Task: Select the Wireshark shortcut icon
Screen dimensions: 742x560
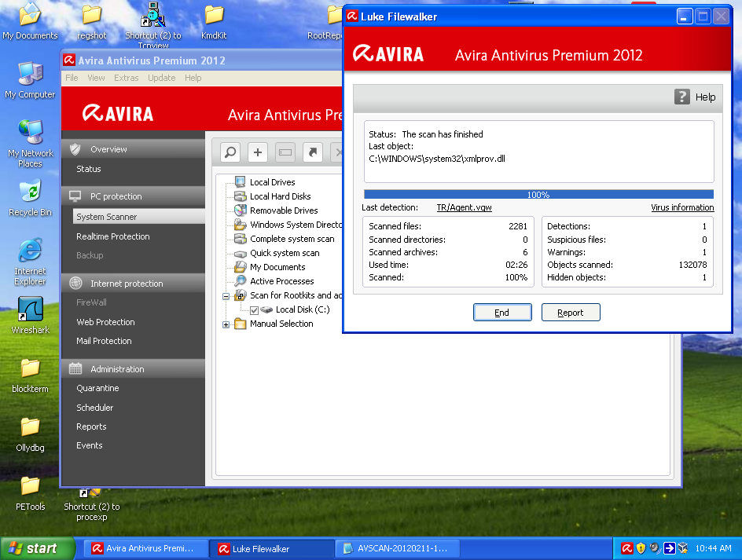Action: pos(30,316)
